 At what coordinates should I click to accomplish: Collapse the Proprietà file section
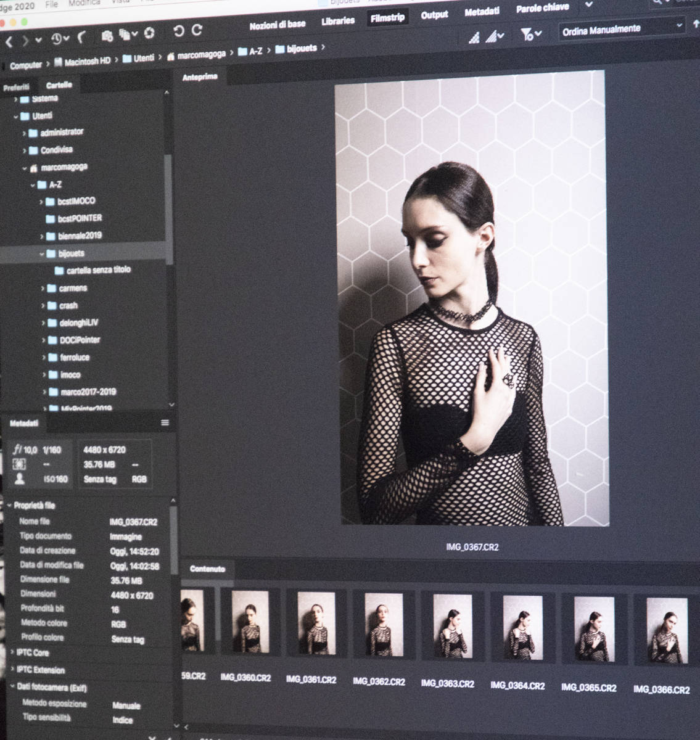click(x=10, y=506)
